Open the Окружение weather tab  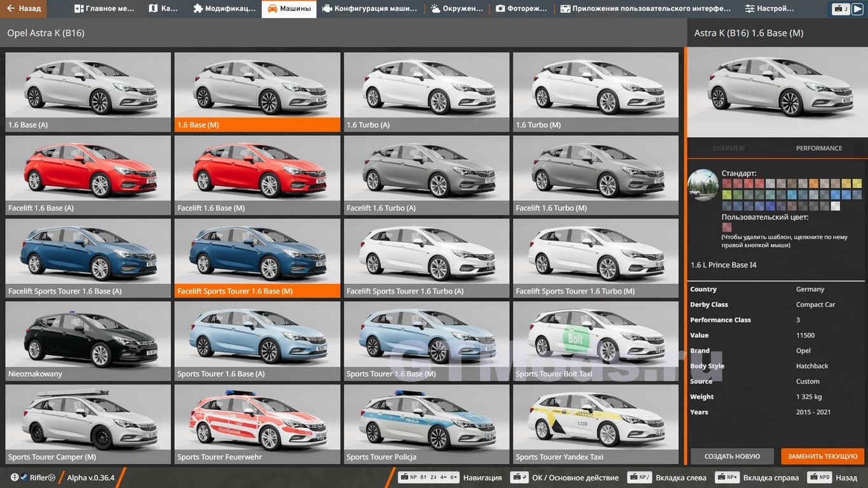[x=457, y=9]
